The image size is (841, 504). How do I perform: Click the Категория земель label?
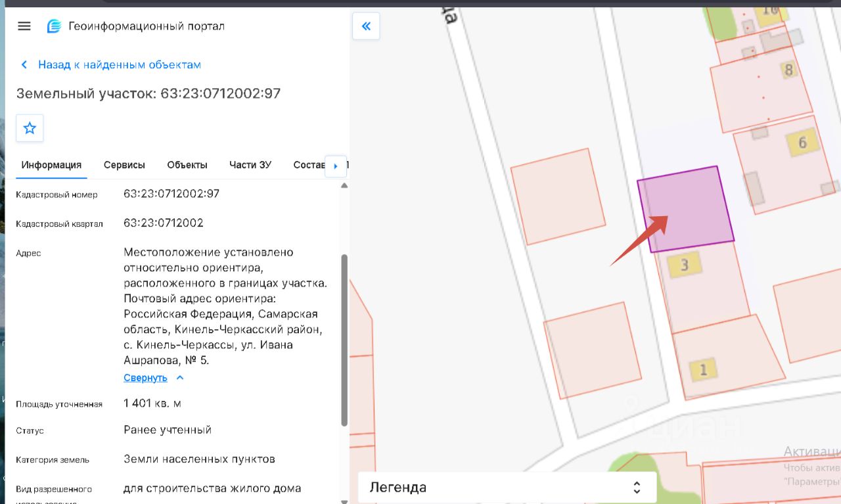pyautogui.click(x=53, y=459)
